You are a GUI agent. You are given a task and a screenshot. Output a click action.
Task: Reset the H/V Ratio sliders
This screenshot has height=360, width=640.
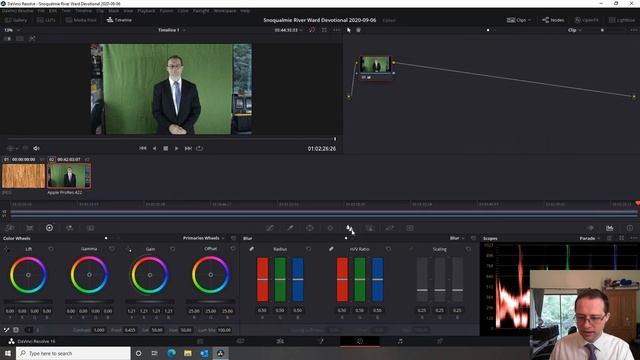tap(388, 249)
